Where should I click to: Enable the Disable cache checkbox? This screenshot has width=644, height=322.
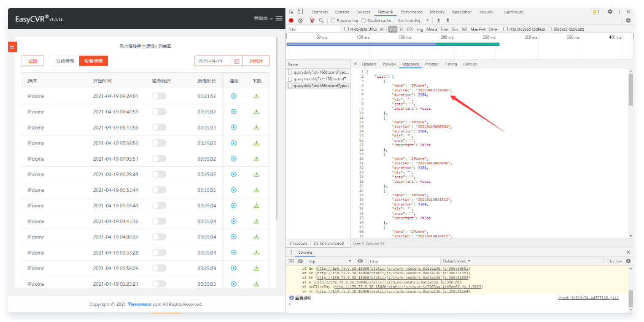[363, 20]
